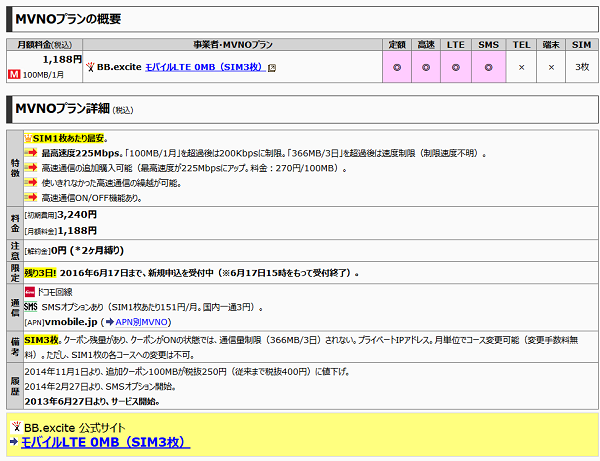Click the 注意 row label

click(x=15, y=251)
